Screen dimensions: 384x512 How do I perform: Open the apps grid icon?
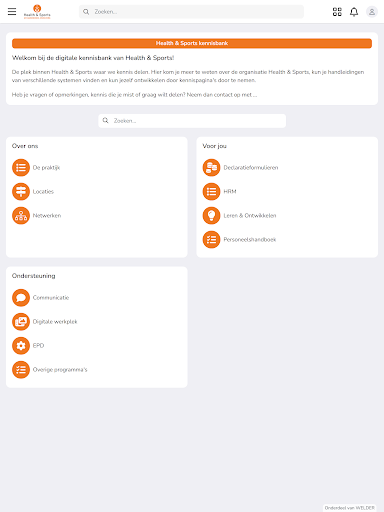[337, 12]
